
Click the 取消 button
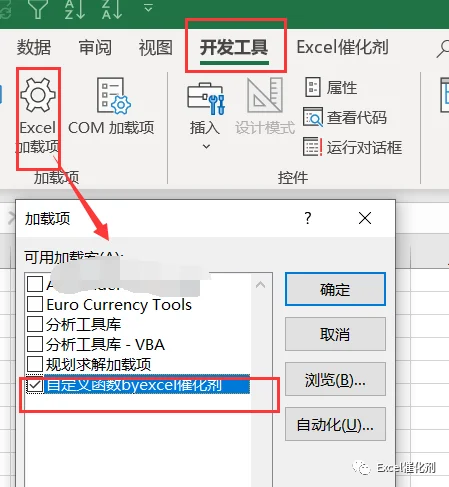pyautogui.click(x=335, y=334)
